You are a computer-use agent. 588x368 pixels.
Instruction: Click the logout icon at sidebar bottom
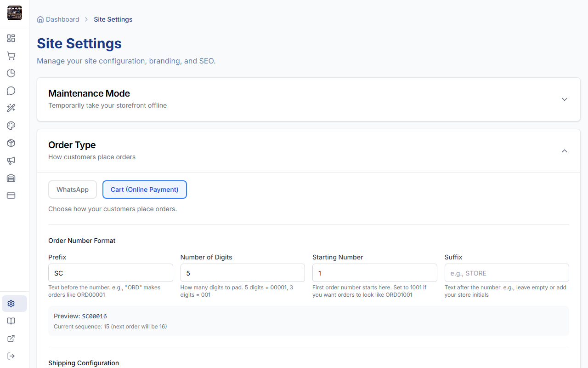pyautogui.click(x=11, y=356)
